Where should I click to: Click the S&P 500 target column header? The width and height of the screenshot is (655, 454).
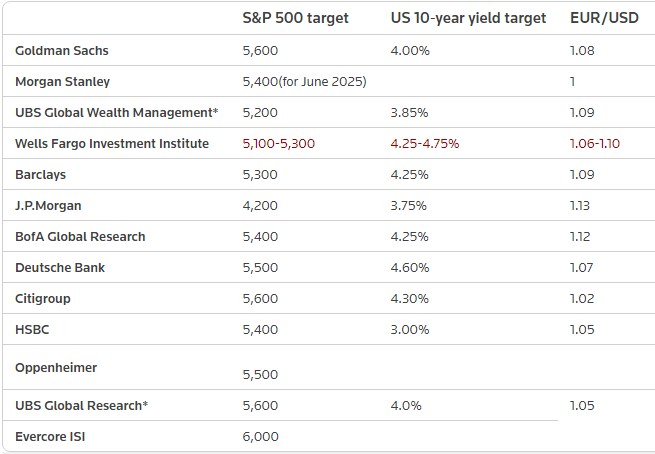(x=295, y=18)
